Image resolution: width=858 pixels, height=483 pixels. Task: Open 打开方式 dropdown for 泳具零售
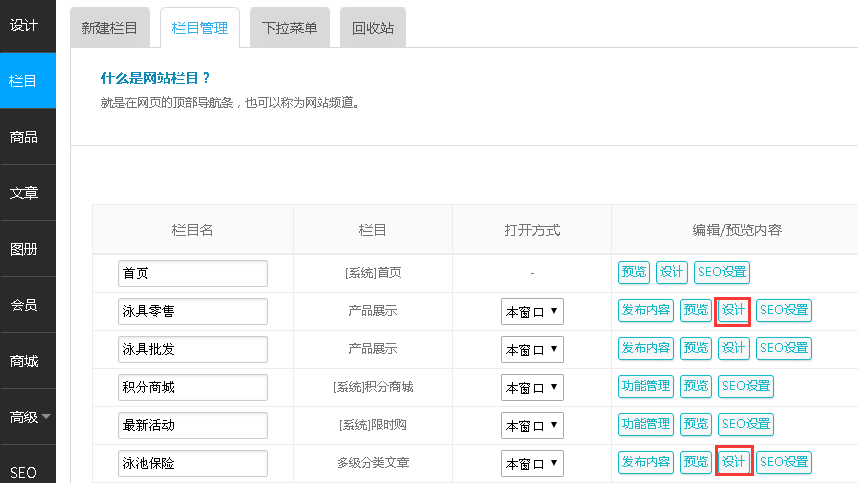click(532, 311)
